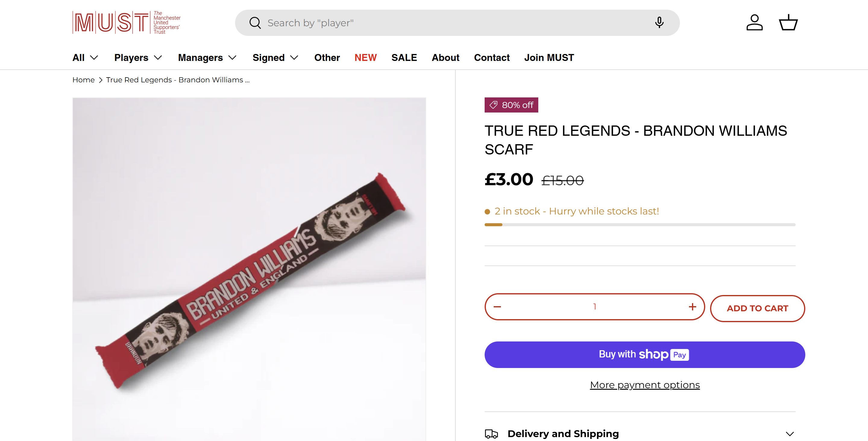
Task: Open the shopping basket icon
Action: (788, 23)
